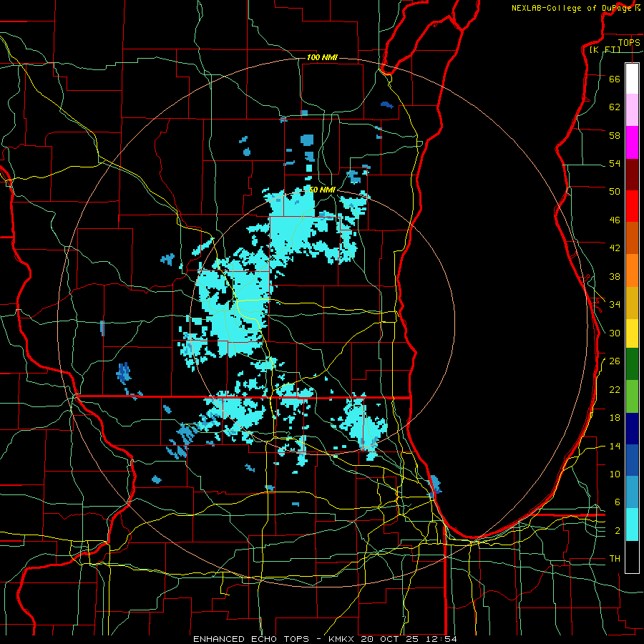Click the '2' legend value
This screenshot has height=644, width=644.
617,531
